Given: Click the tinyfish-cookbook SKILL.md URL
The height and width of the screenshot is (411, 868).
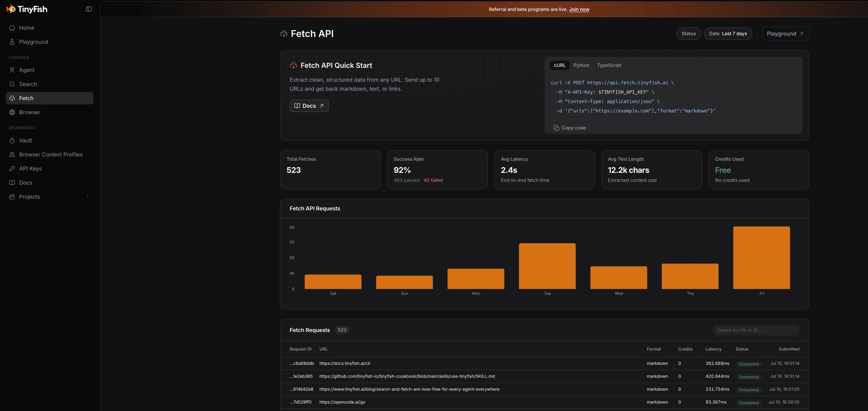Looking at the screenshot, I should coord(407,376).
